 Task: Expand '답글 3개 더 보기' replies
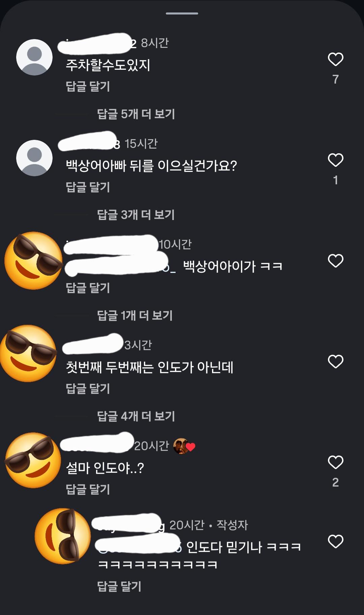coord(136,215)
